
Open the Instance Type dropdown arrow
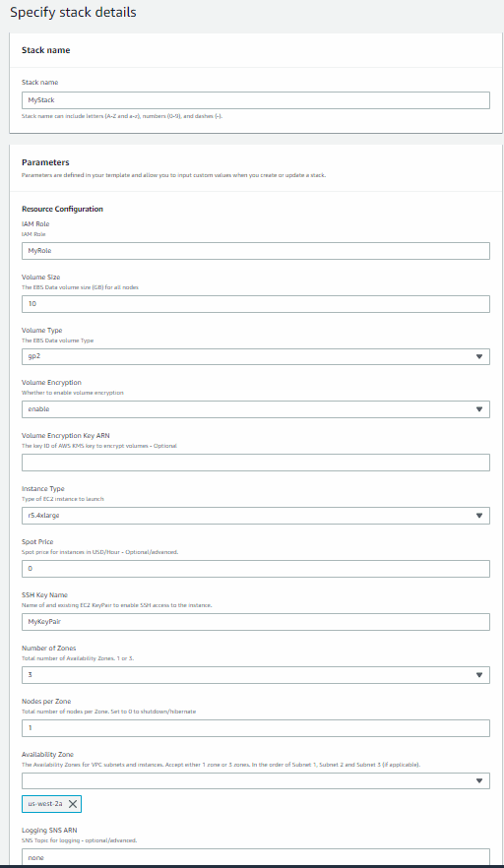(479, 516)
